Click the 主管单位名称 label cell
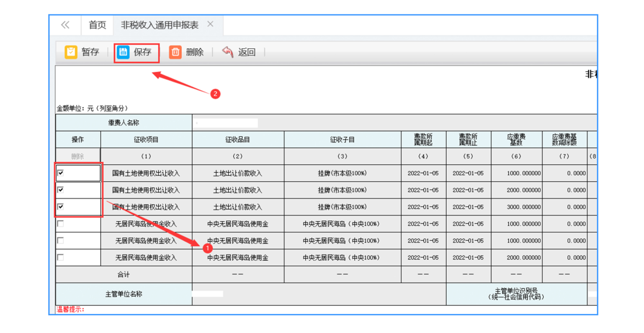The height and width of the screenshot is (333, 644). pos(123,294)
